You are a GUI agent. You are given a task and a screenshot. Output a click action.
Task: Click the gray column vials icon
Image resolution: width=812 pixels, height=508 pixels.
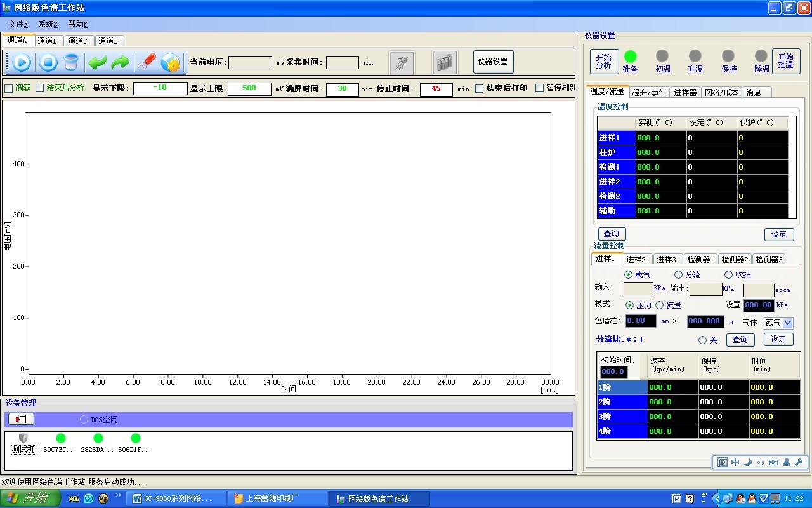(445, 62)
